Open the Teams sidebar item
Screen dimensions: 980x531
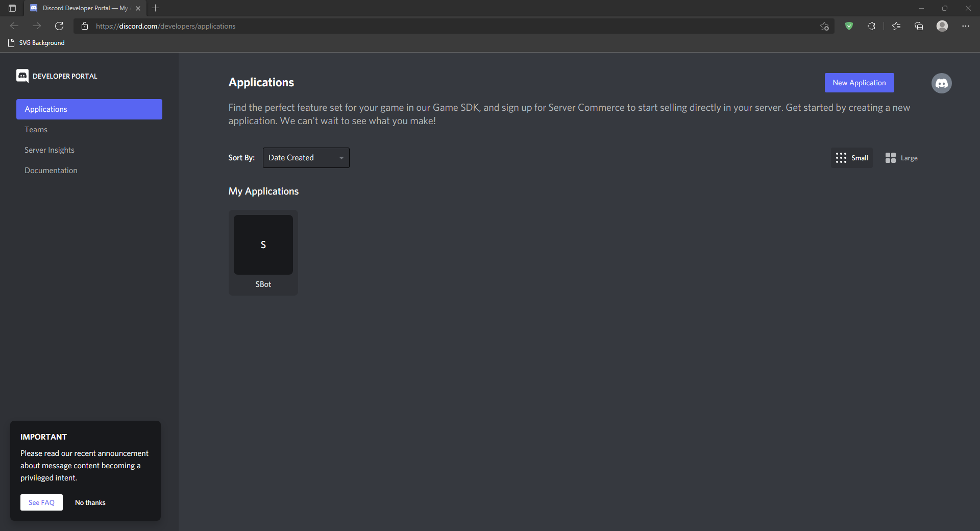click(x=36, y=130)
